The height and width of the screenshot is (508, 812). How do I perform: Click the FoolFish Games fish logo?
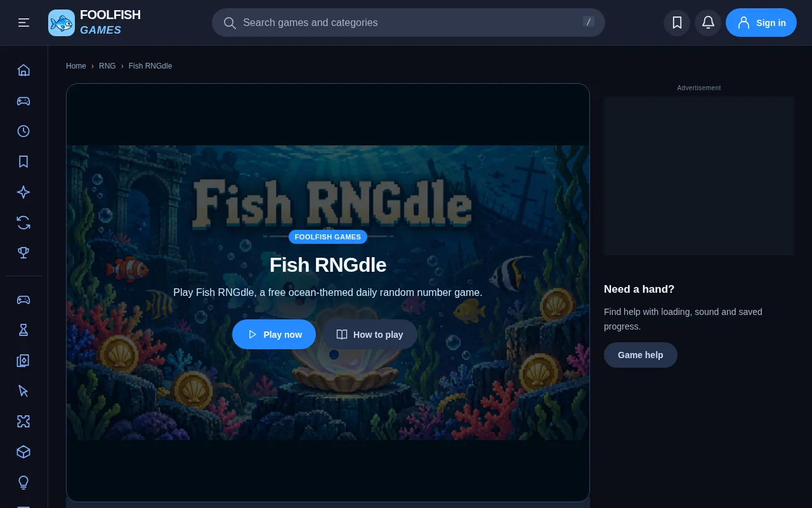pos(62,23)
